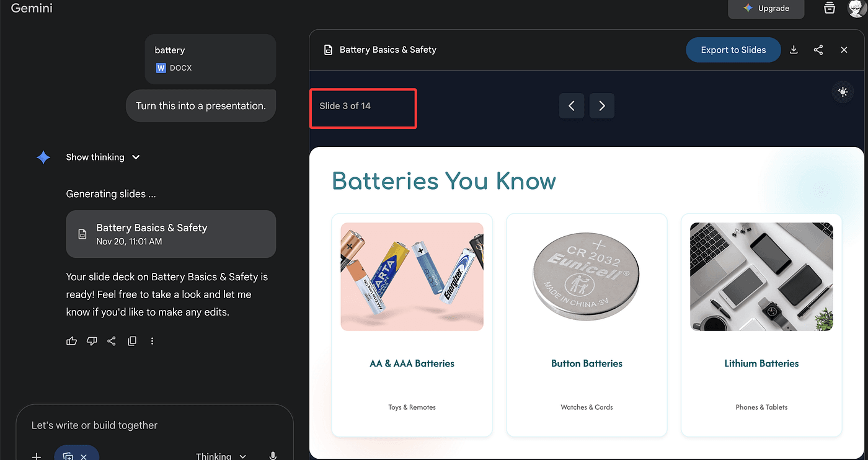Click Export to Slides button
The height and width of the screenshot is (460, 868).
point(733,50)
